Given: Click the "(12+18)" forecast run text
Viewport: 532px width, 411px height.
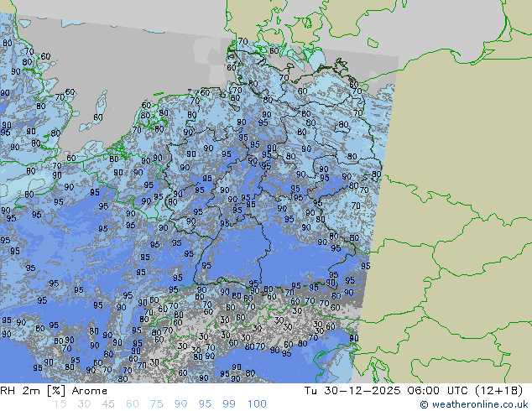Looking at the screenshot, I should (498, 391).
